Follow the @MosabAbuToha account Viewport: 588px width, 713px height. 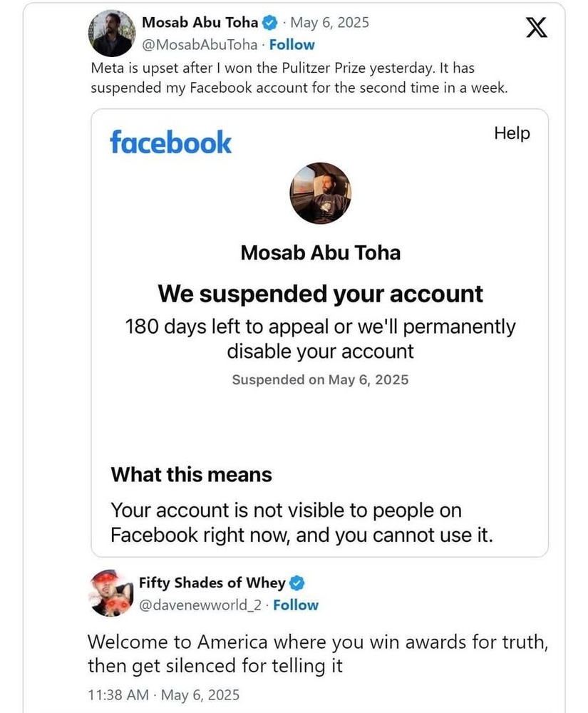(x=292, y=44)
